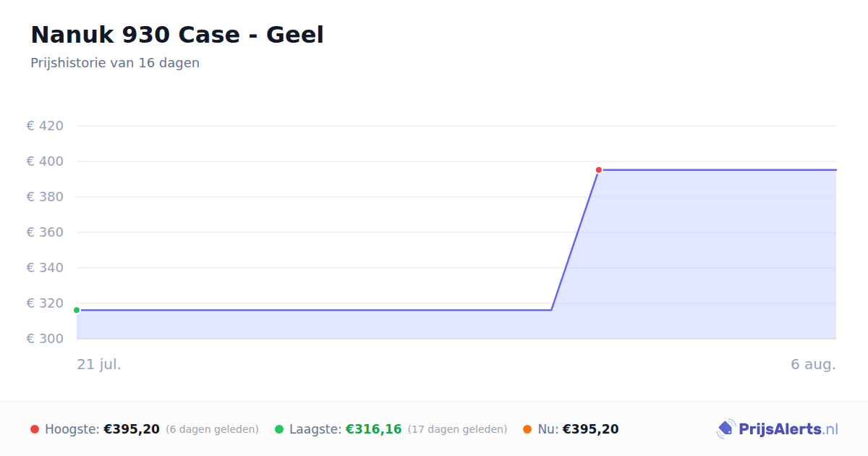Click the rising segment of price line
The image size is (868, 456).
pyautogui.click(x=575, y=240)
